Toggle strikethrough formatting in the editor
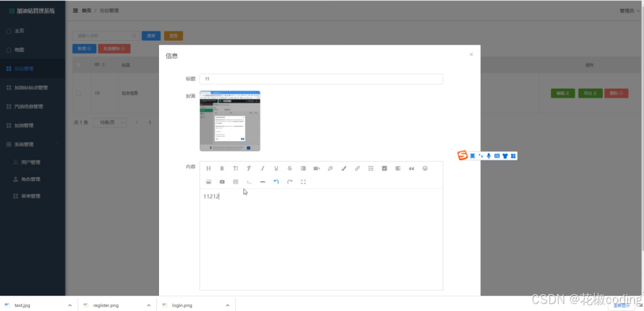644x311 pixels. [x=289, y=168]
